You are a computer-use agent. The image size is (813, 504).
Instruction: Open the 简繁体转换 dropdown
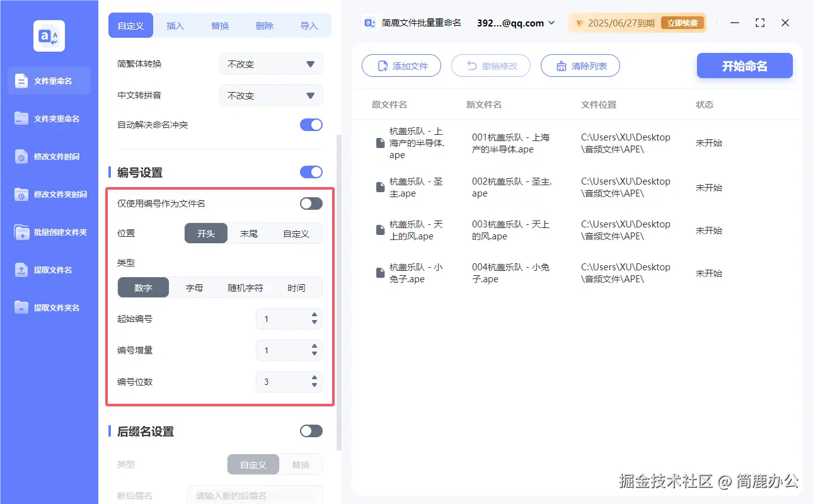(x=270, y=64)
